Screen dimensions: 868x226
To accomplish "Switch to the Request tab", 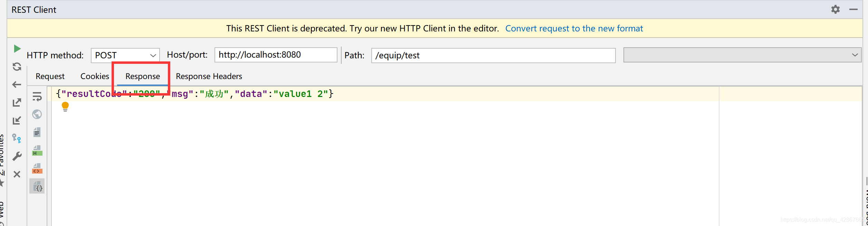I will click(x=50, y=76).
